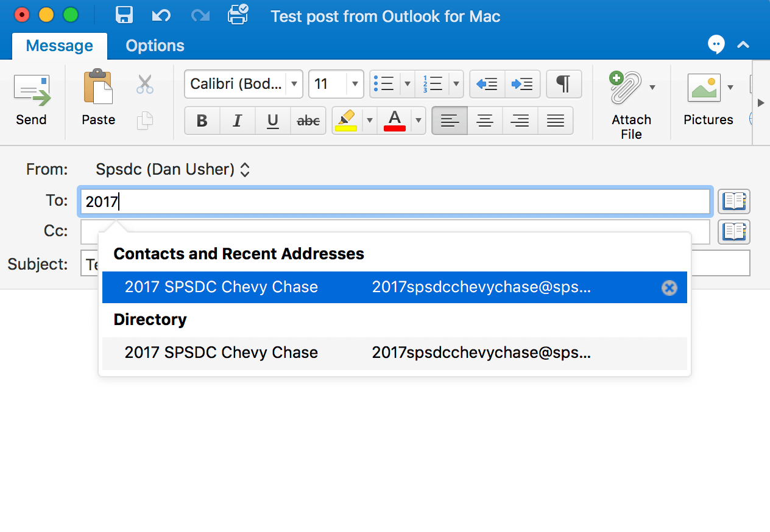770x532 pixels.
Task: Save the draft using the save icon
Action: pyautogui.click(x=124, y=15)
